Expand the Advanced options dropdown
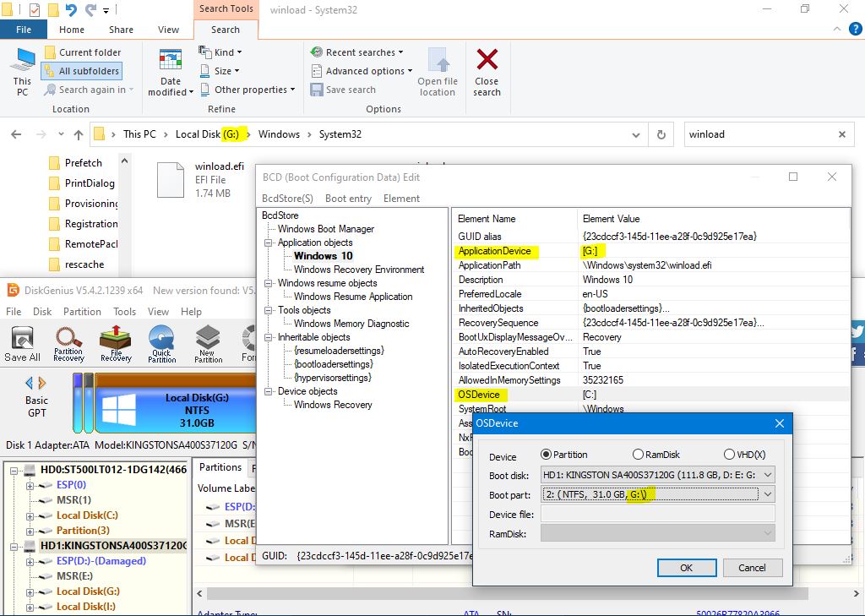Image resolution: width=865 pixels, height=616 pixels. (x=362, y=71)
